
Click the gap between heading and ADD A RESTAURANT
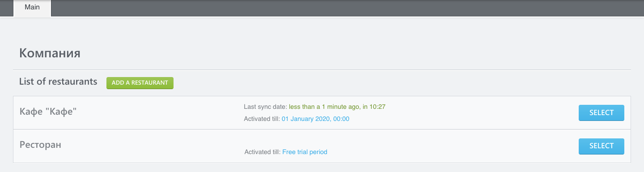(102, 83)
